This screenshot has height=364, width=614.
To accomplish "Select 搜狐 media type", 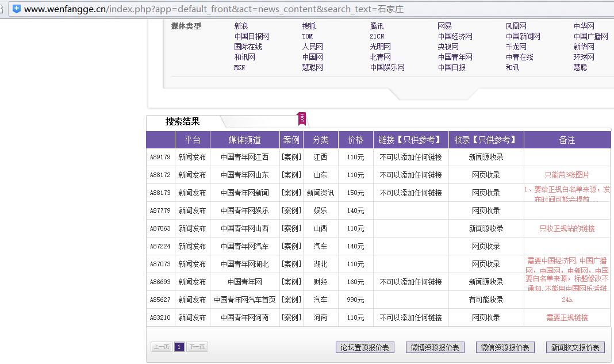I will click(x=309, y=26).
